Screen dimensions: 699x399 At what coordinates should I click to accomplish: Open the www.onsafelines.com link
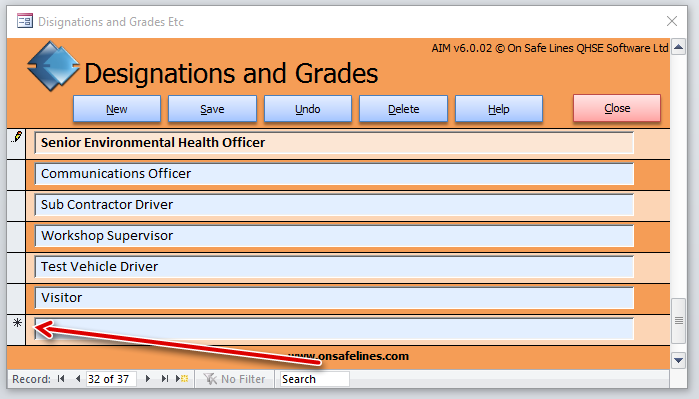click(349, 356)
